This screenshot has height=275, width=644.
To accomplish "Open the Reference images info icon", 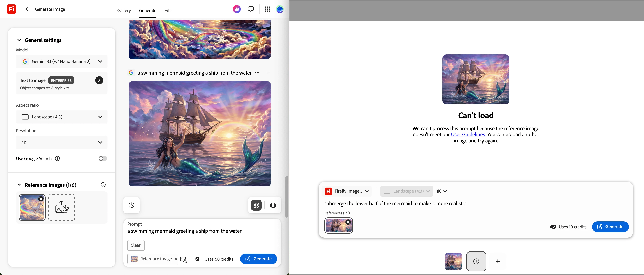I will click(103, 185).
